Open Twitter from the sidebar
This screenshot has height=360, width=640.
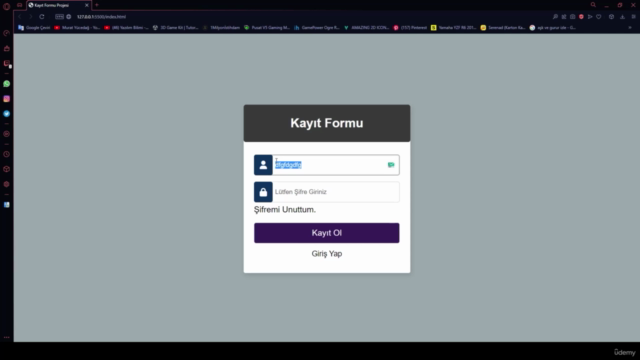coord(7,114)
